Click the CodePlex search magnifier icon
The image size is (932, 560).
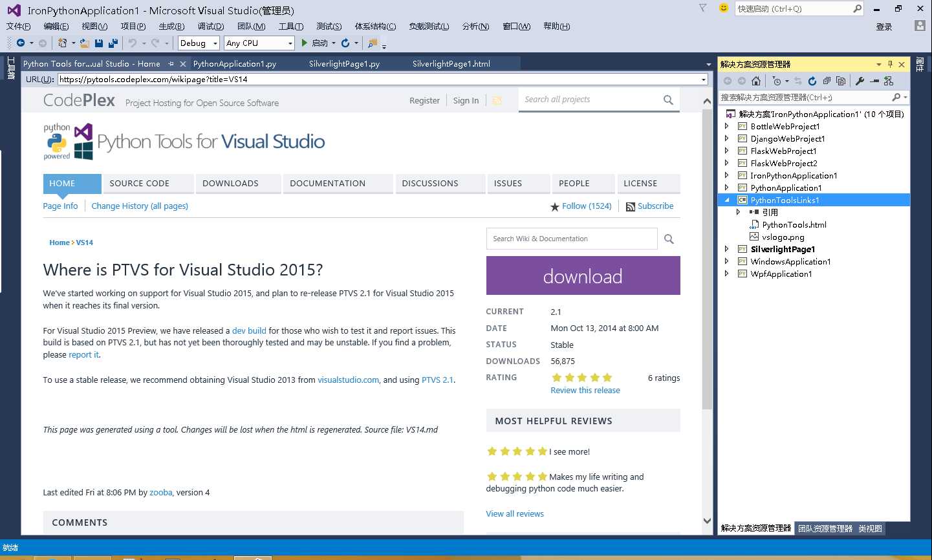coord(668,100)
